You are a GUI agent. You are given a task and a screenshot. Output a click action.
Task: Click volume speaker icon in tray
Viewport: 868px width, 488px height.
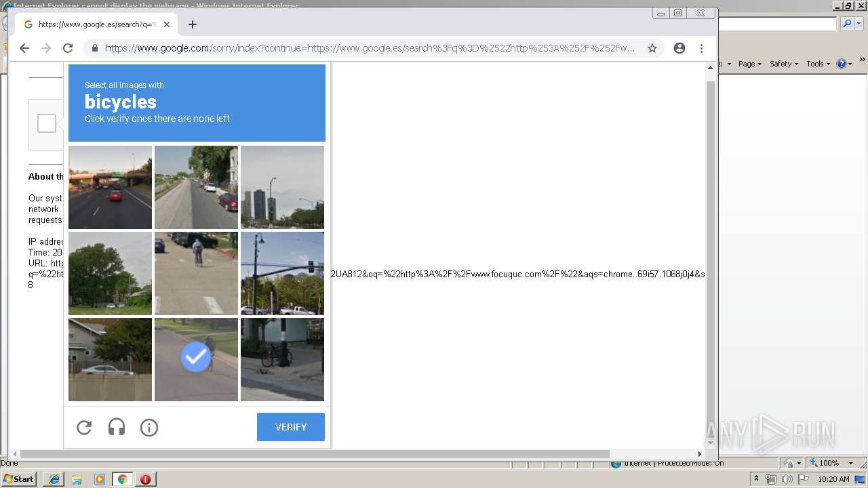(787, 479)
